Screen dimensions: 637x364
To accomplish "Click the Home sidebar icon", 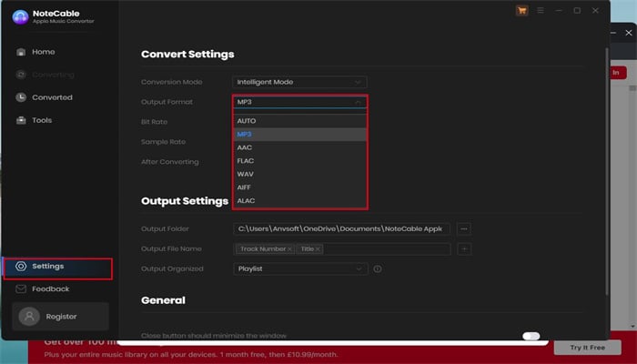I will (x=21, y=52).
